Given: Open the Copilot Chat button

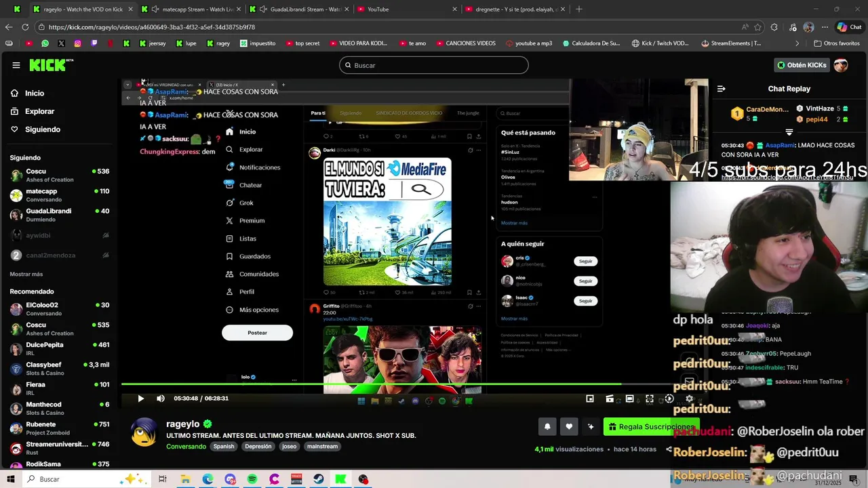Looking at the screenshot, I should click(x=849, y=27).
